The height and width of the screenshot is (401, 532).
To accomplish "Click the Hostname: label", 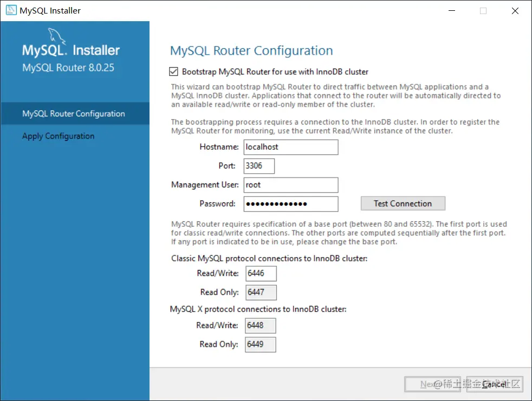I will pos(219,147).
